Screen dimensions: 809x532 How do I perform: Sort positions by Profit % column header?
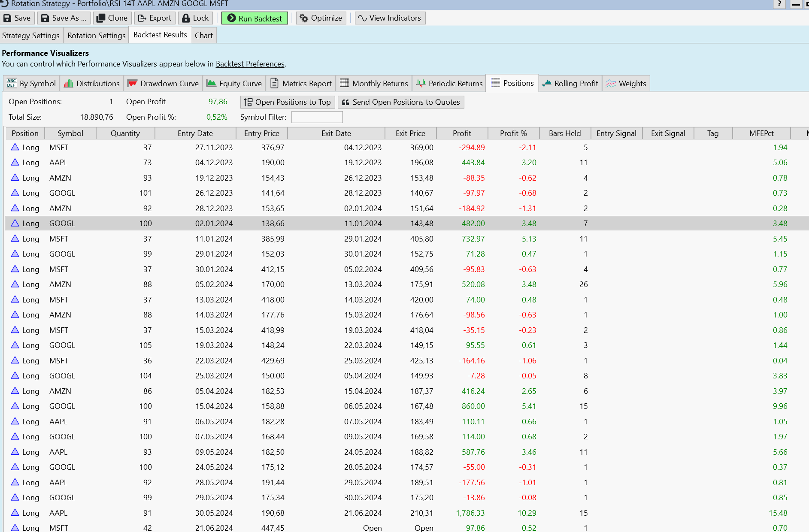(513, 133)
